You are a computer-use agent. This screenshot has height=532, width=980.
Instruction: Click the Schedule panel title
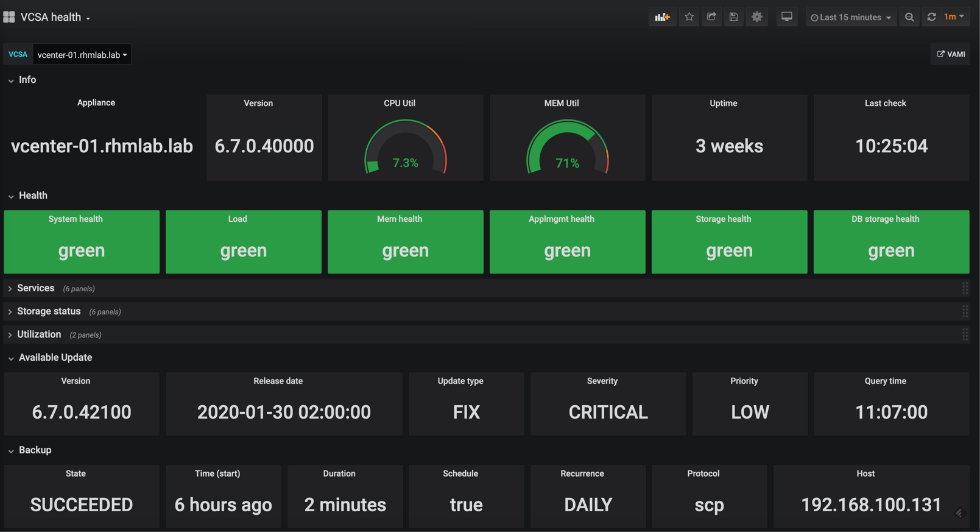[460, 473]
